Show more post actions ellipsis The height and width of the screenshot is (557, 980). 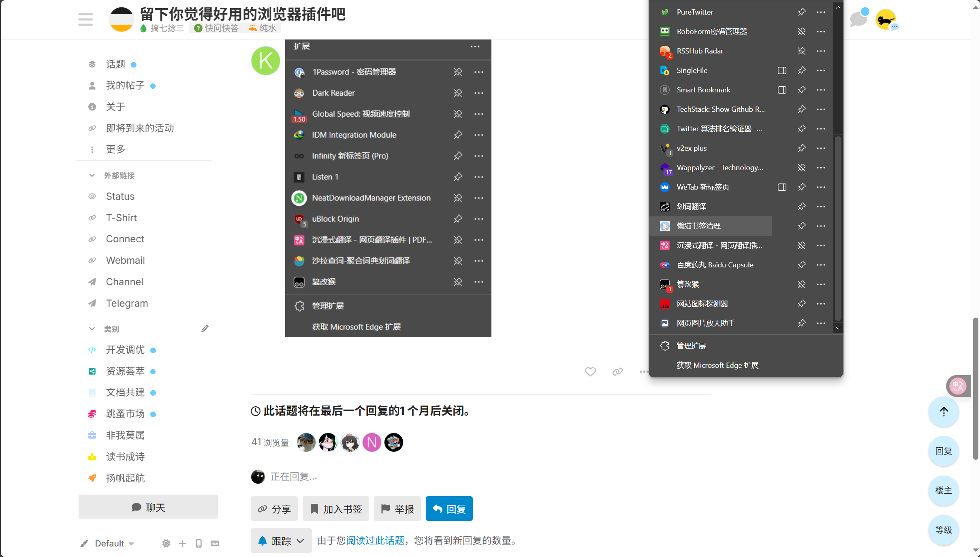click(x=643, y=371)
